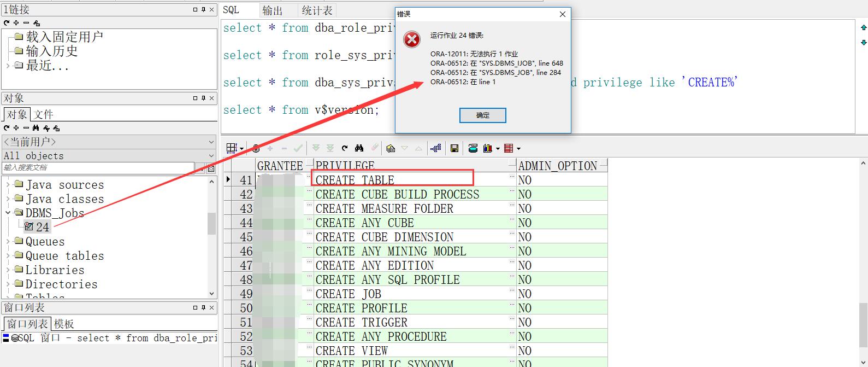Image resolution: width=868 pixels, height=367 pixels.
Task: Select job 24 under DBMS_Jobs
Action: pyautogui.click(x=38, y=227)
